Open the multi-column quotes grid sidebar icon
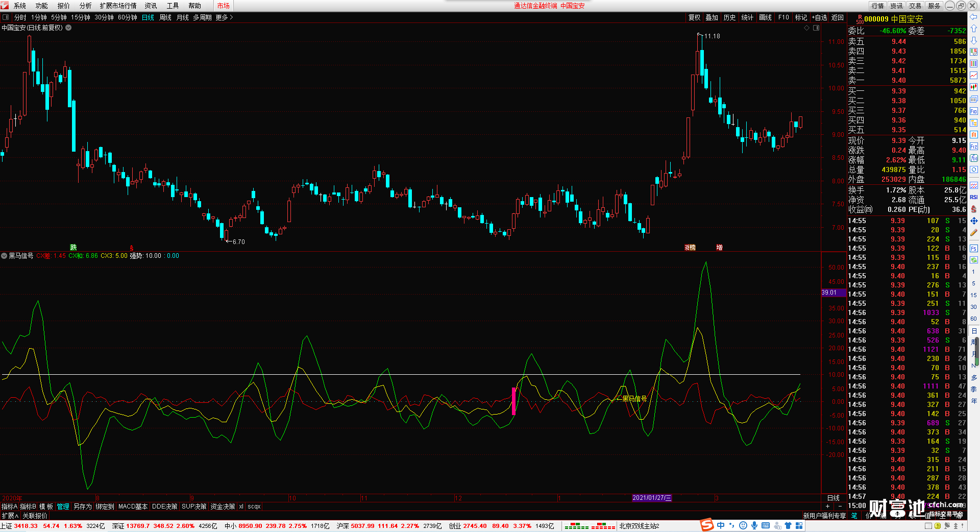The image size is (980, 532). point(974,64)
